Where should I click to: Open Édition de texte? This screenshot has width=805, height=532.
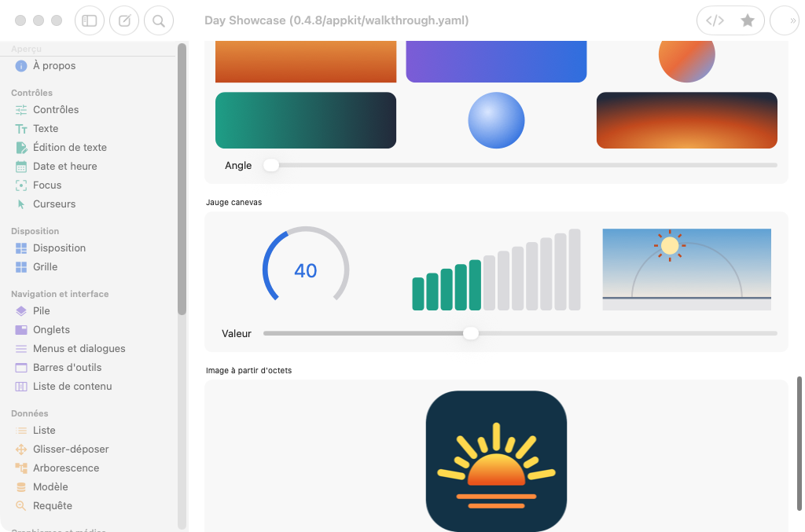[x=70, y=148]
